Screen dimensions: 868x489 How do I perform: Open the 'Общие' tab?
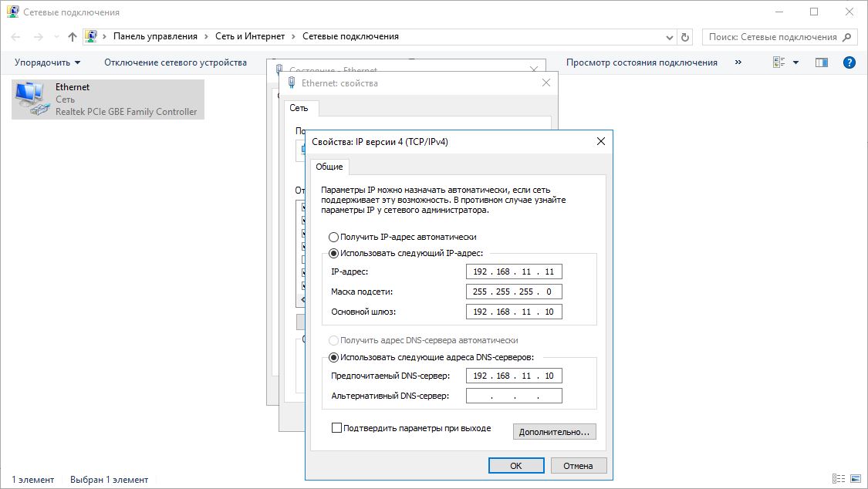[329, 167]
